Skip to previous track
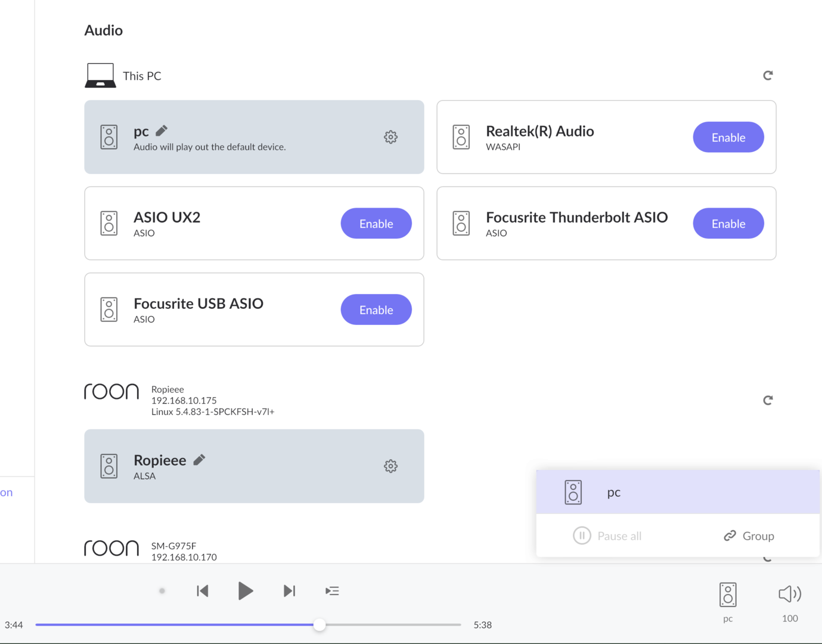Viewport: 822px width, 644px height. (x=203, y=591)
